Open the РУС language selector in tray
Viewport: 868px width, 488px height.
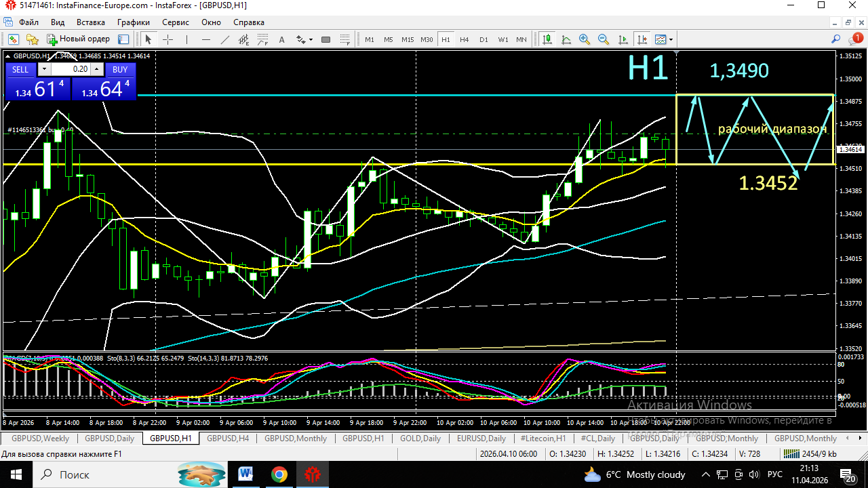point(774,474)
